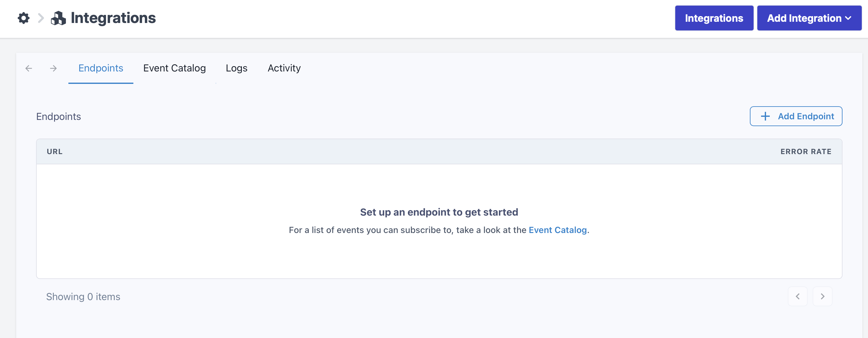
Task: Go to previous page of endpoints
Action: click(x=797, y=296)
